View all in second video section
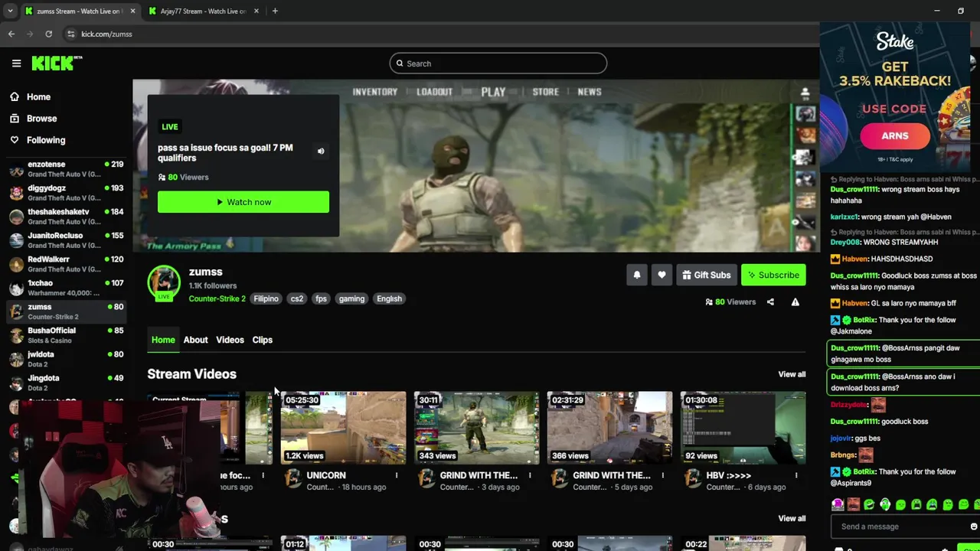 pyautogui.click(x=792, y=518)
